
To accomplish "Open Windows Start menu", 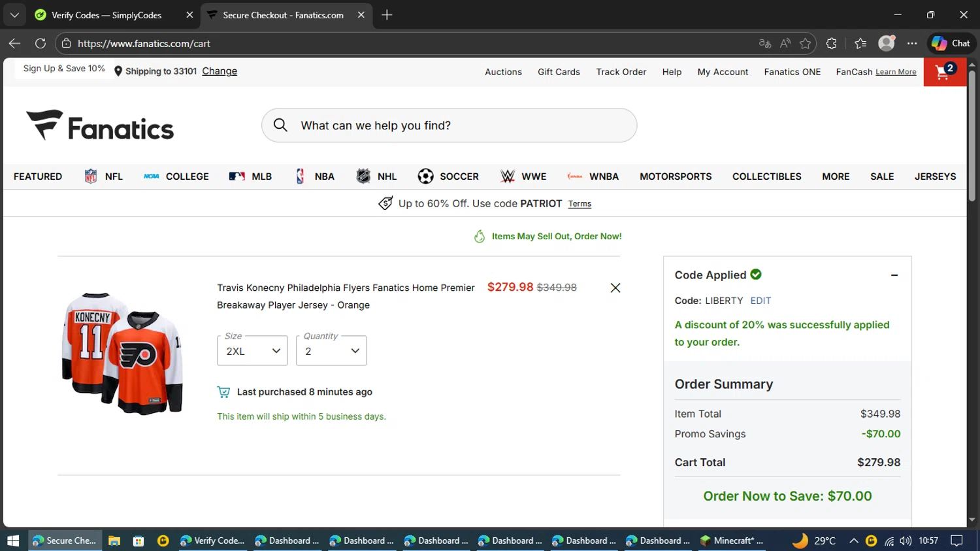I will coord(13,541).
